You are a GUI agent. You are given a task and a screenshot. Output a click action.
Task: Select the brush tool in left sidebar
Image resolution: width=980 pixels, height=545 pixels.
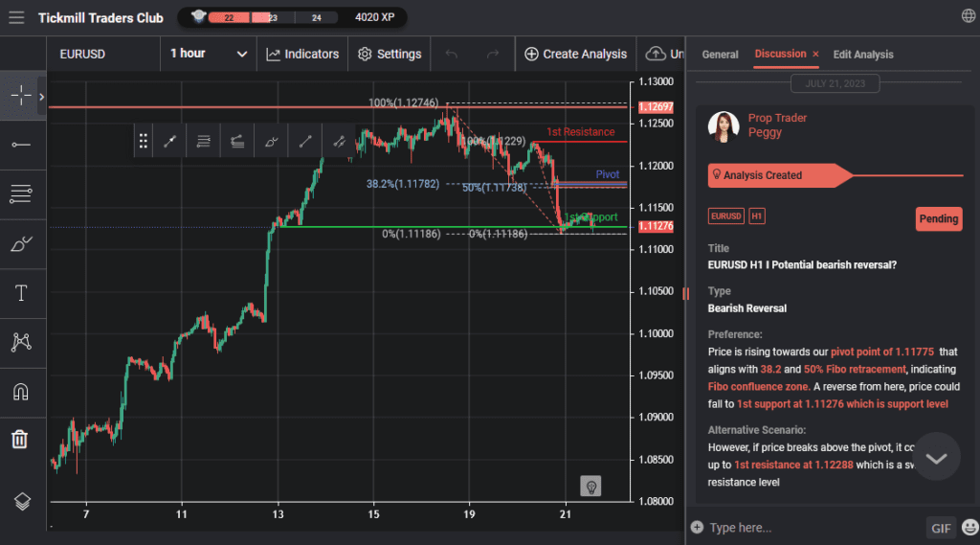(x=21, y=244)
